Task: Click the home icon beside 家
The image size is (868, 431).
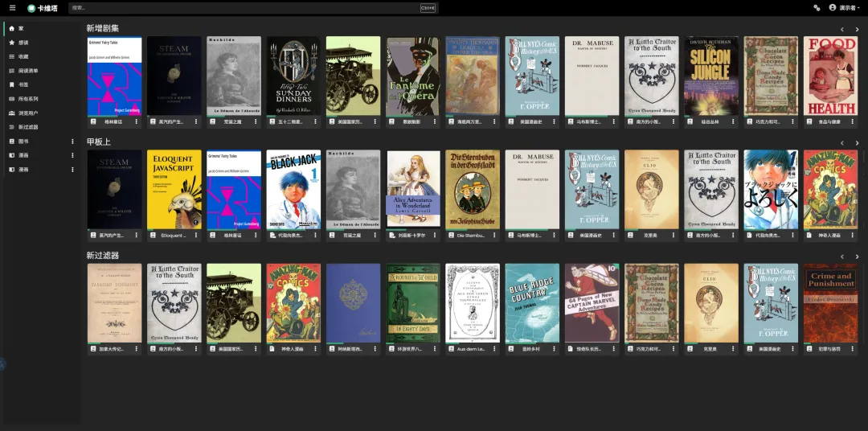Action: click(11, 28)
